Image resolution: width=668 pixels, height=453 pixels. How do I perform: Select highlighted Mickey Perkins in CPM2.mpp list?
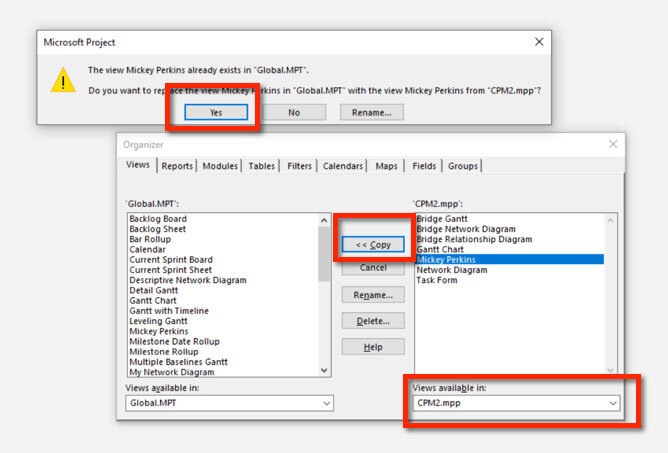click(510, 260)
